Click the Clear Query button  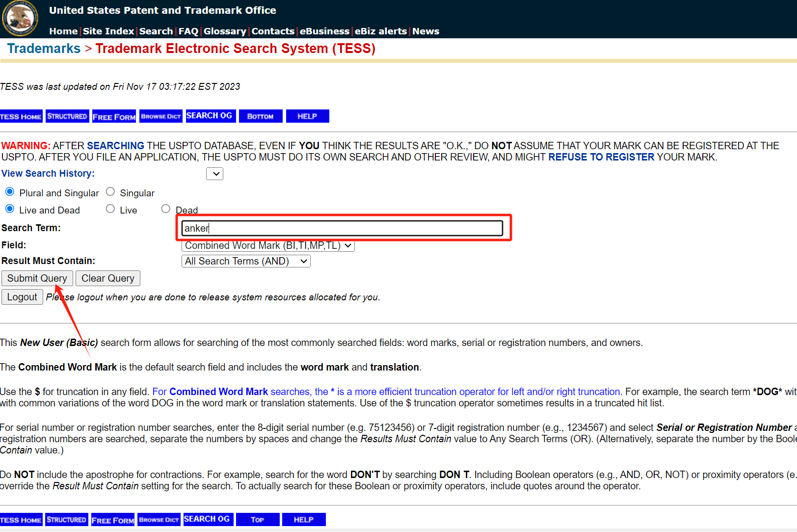(x=108, y=278)
